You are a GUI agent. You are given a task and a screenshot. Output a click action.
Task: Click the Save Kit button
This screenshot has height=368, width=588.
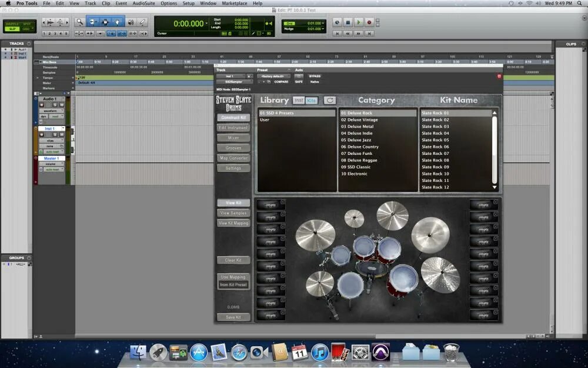233,317
